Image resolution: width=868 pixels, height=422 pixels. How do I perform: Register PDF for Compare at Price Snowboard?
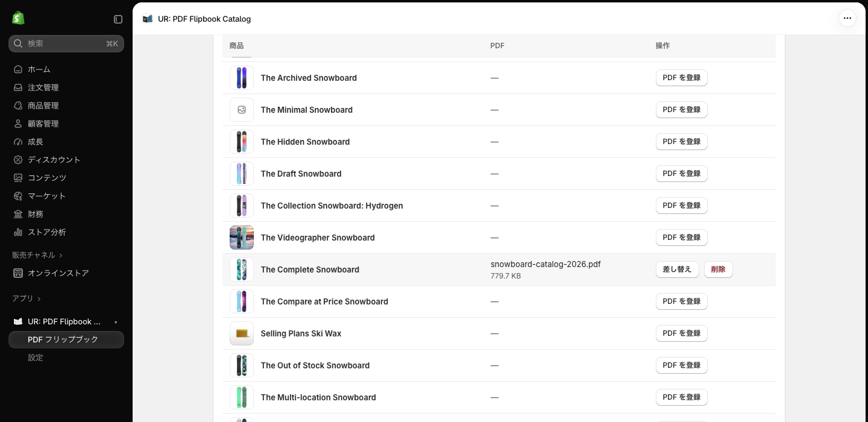681,301
